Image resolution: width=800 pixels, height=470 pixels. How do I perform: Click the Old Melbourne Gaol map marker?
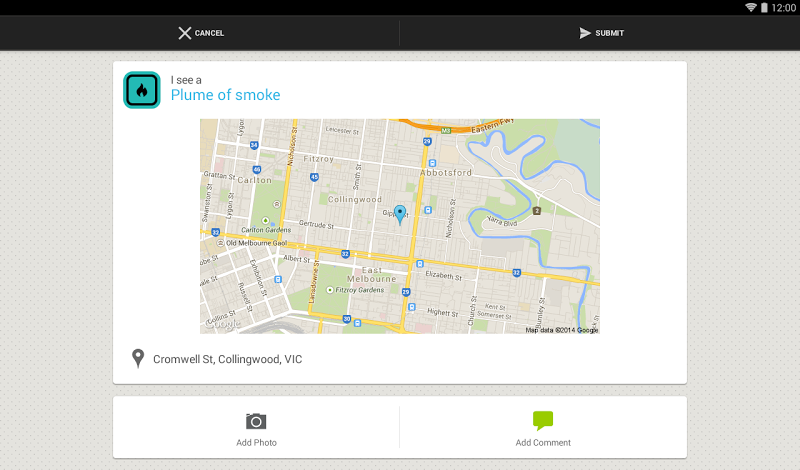[221, 243]
